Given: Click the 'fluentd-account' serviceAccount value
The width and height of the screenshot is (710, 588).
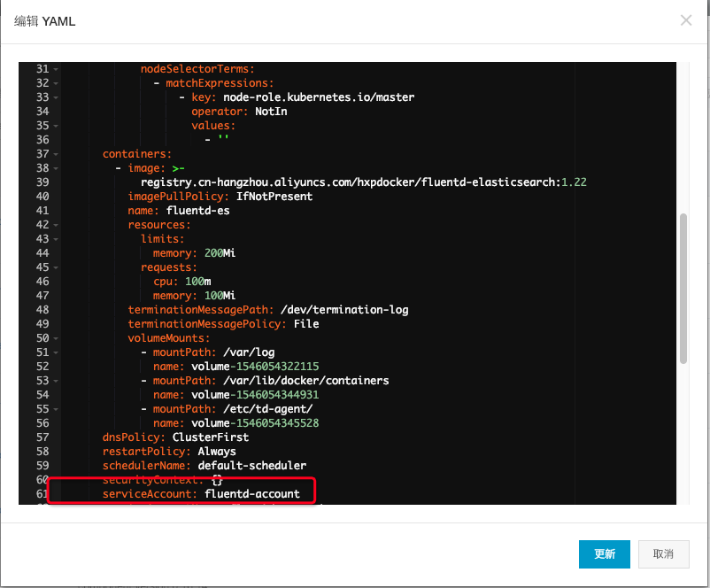Looking at the screenshot, I should 252,494.
